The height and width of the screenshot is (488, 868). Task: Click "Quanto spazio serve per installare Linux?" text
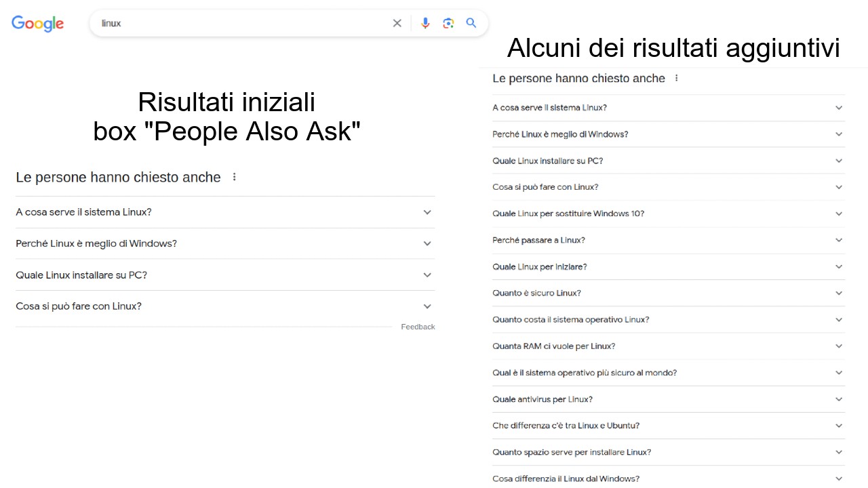(572, 451)
